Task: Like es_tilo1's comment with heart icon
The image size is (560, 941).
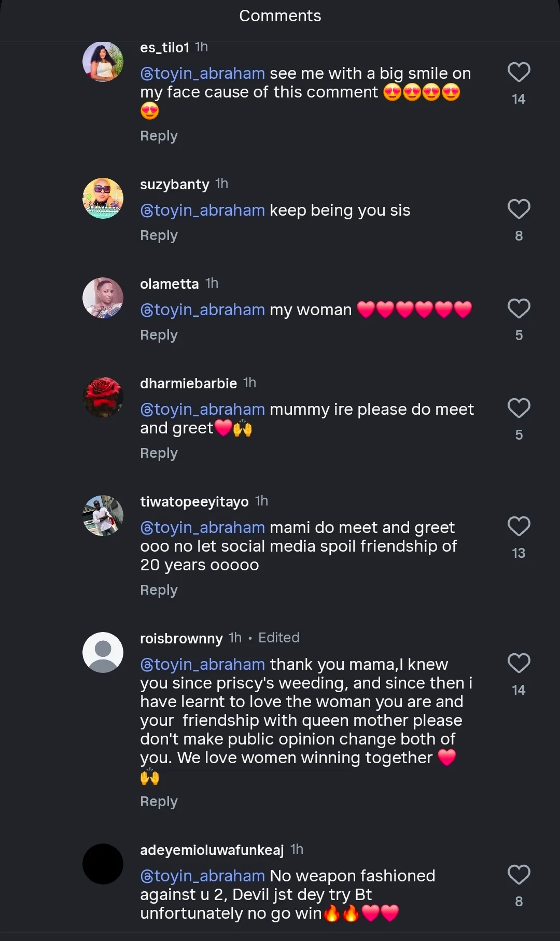Action: tap(519, 73)
